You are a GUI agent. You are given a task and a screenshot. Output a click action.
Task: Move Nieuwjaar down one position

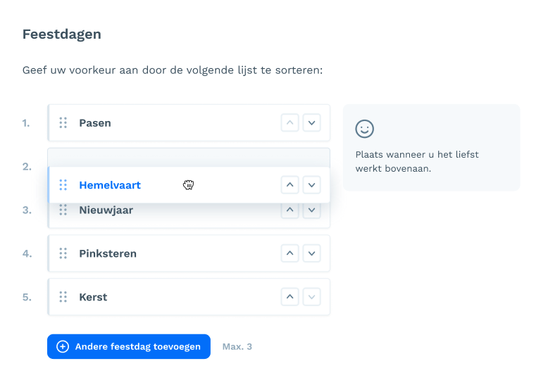[311, 210]
